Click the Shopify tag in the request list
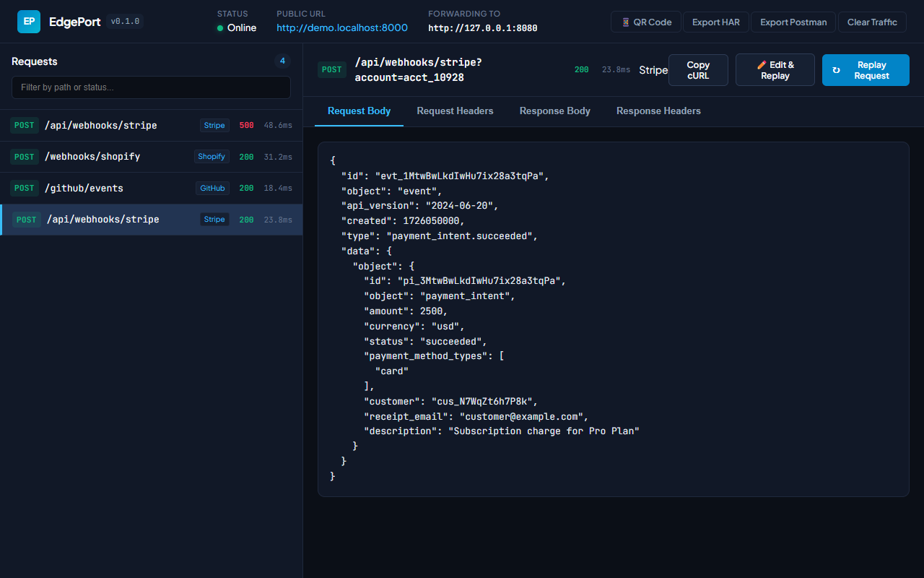This screenshot has height=578, width=924. (212, 157)
